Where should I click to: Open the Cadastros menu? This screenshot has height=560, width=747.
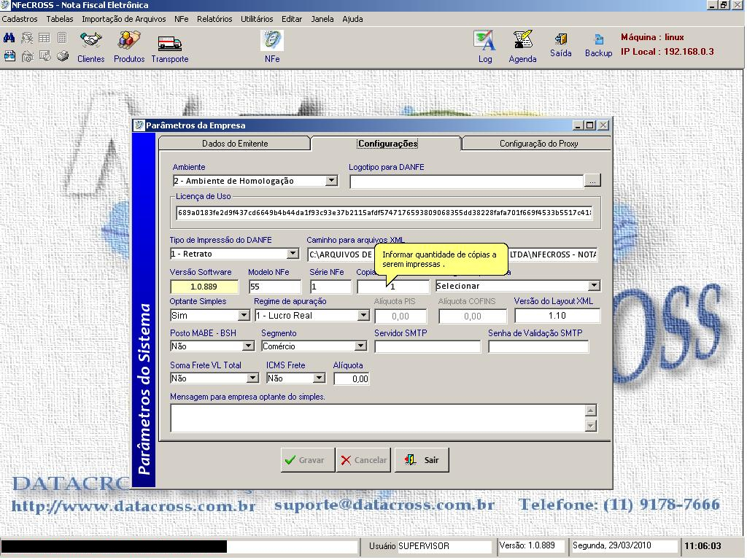(20, 19)
